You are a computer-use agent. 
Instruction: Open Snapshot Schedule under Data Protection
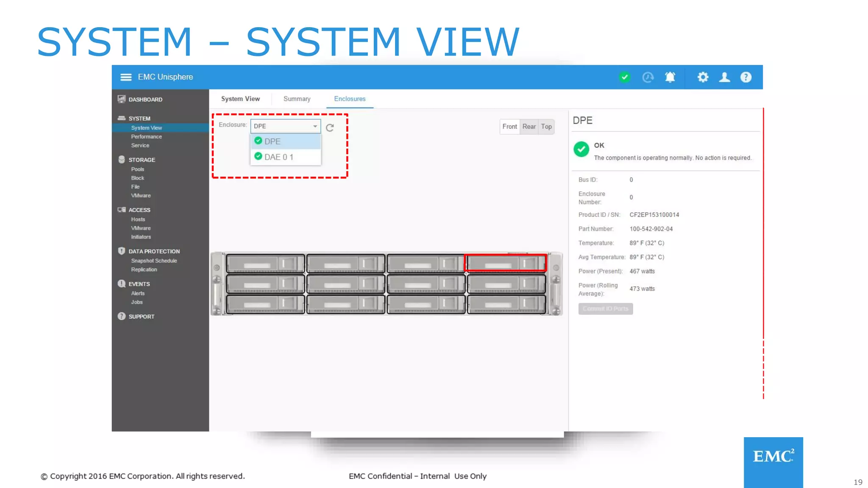pyautogui.click(x=154, y=261)
